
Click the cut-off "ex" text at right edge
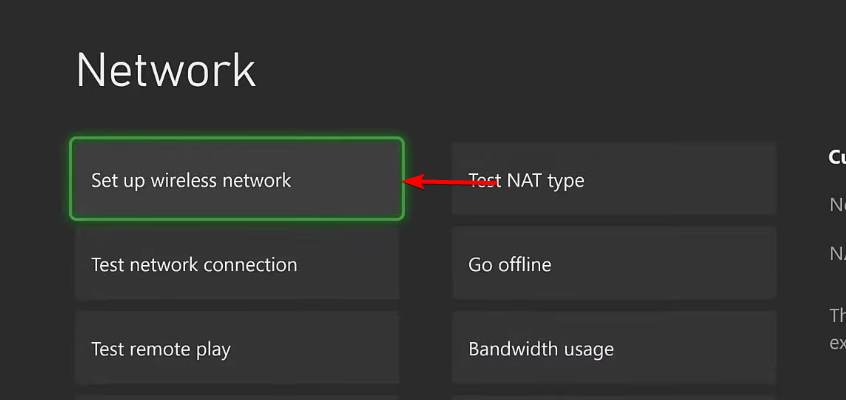(x=837, y=342)
